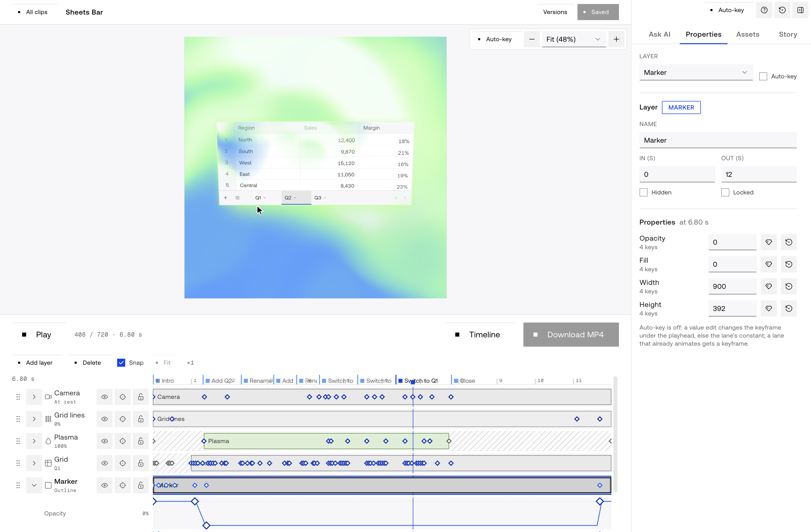Open the Layer selection dropdown showing Marker

[696, 73]
